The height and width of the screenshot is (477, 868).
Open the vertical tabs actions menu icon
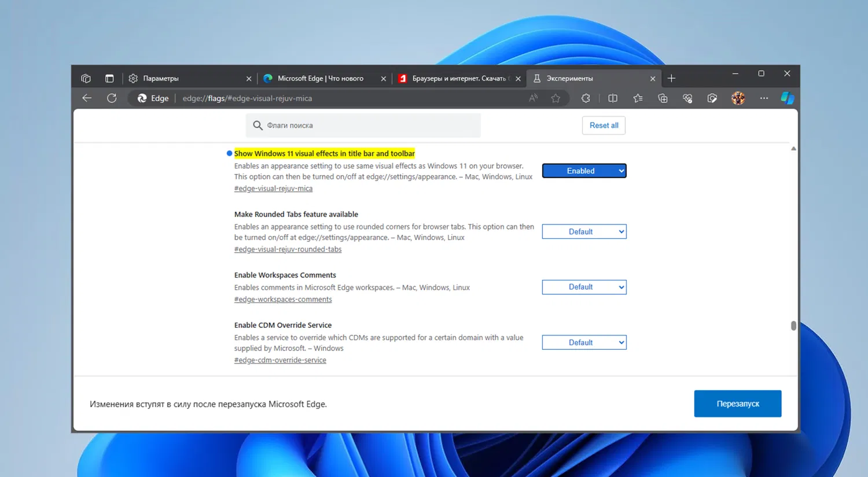click(109, 78)
